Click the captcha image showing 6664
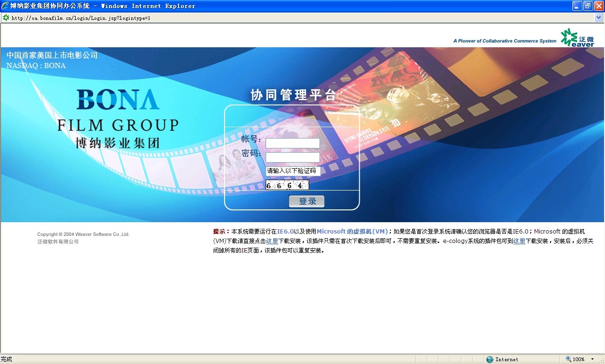 click(287, 185)
